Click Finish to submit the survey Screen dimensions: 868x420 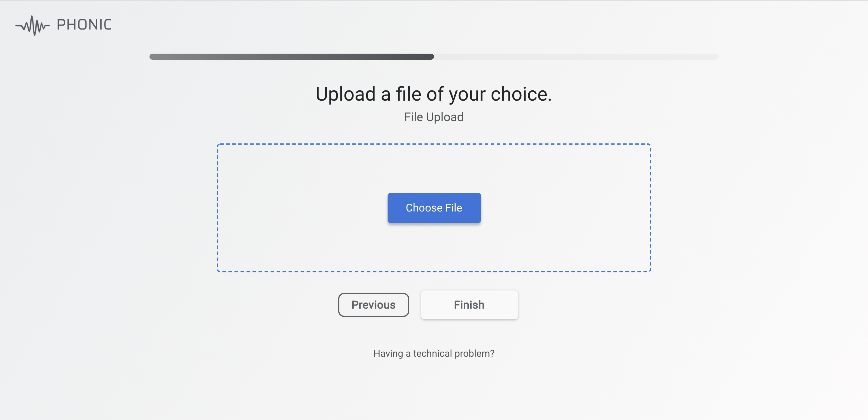[x=469, y=305]
